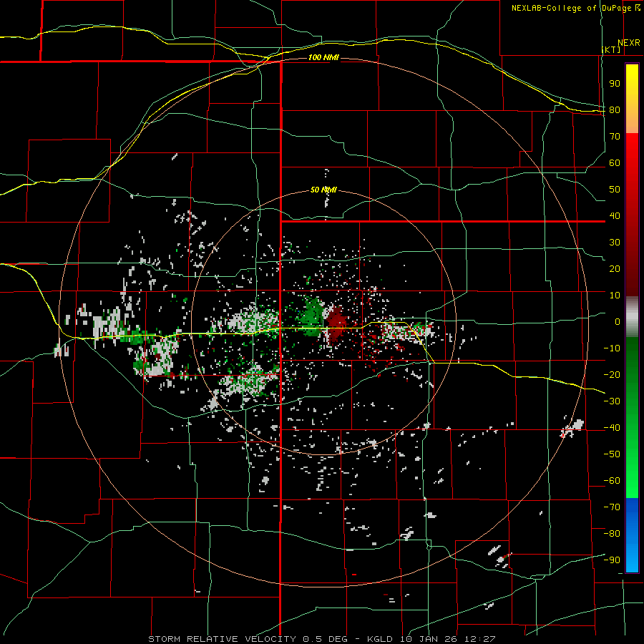Click the -30 value on velocity scale

click(x=612, y=401)
